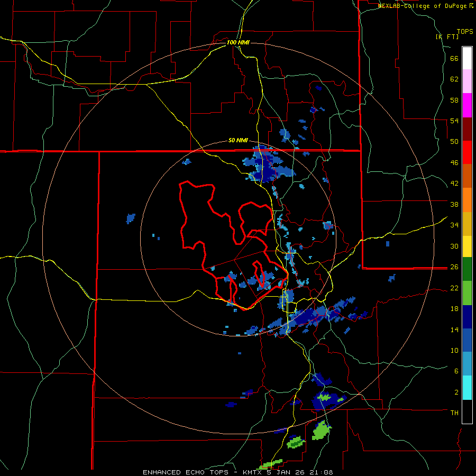Select legend value 54
This screenshot has width=476, height=476.
click(454, 121)
